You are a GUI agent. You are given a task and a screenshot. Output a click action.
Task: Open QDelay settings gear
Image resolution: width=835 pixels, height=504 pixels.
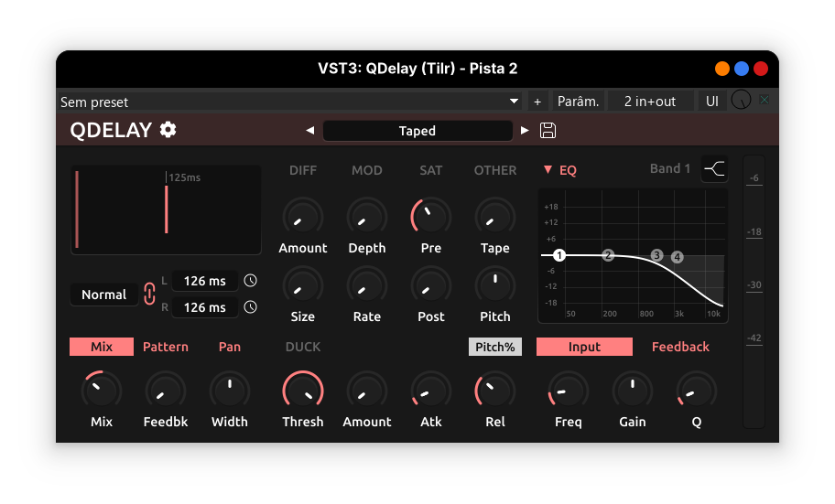[x=168, y=130]
